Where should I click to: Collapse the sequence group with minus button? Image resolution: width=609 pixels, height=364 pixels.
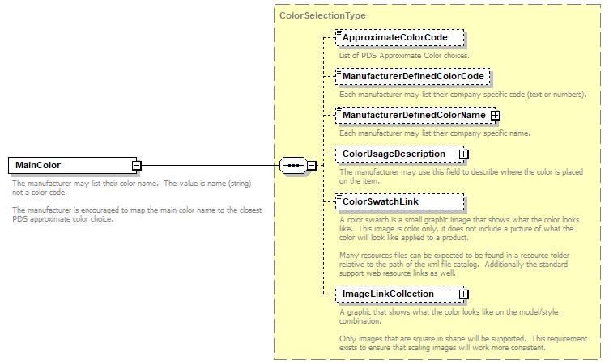pyautogui.click(x=312, y=166)
